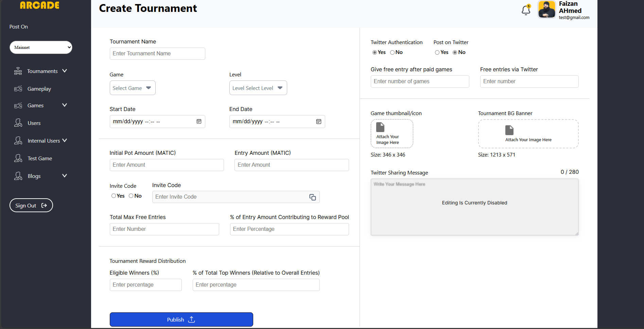Click the Tournament BG Banner upload icon
This screenshot has height=329, width=644.
click(x=509, y=130)
